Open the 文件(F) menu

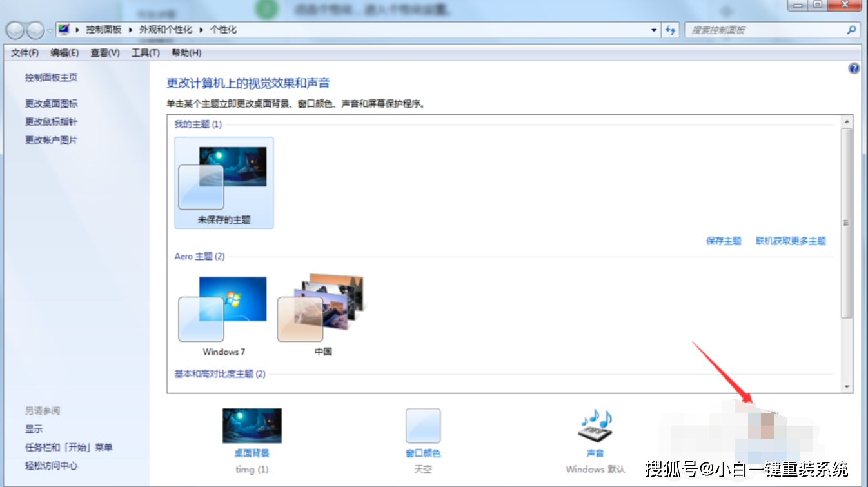pos(25,53)
